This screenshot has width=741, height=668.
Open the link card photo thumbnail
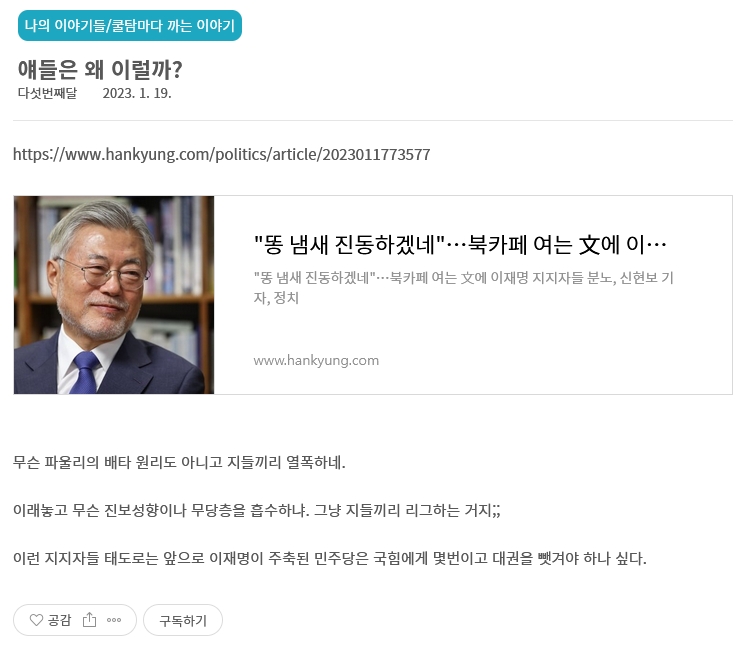(114, 295)
